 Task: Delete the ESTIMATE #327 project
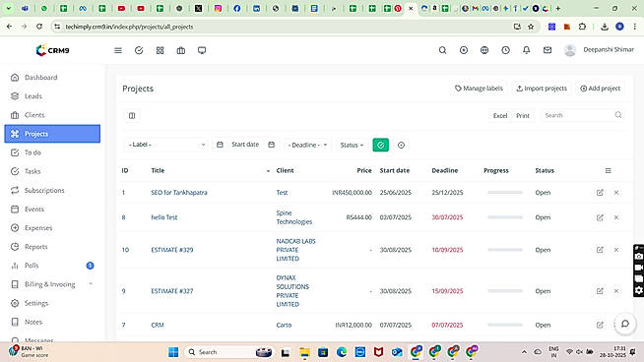pyautogui.click(x=616, y=291)
